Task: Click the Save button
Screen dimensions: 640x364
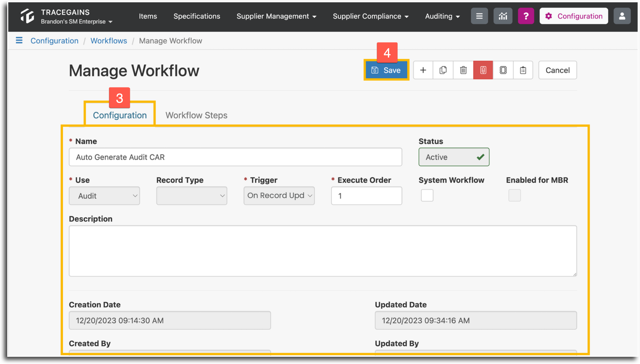Action: tap(386, 70)
